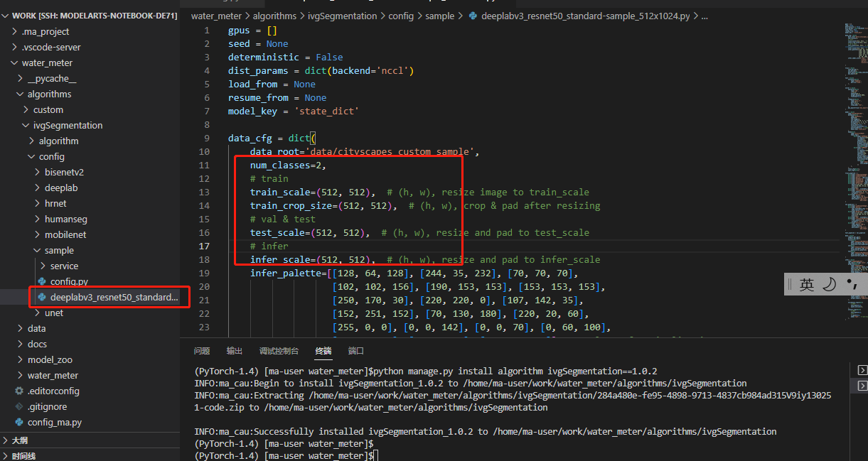Open the deeplabv3_resnet50_standard file in the explorer
The image size is (868, 461).
click(114, 297)
